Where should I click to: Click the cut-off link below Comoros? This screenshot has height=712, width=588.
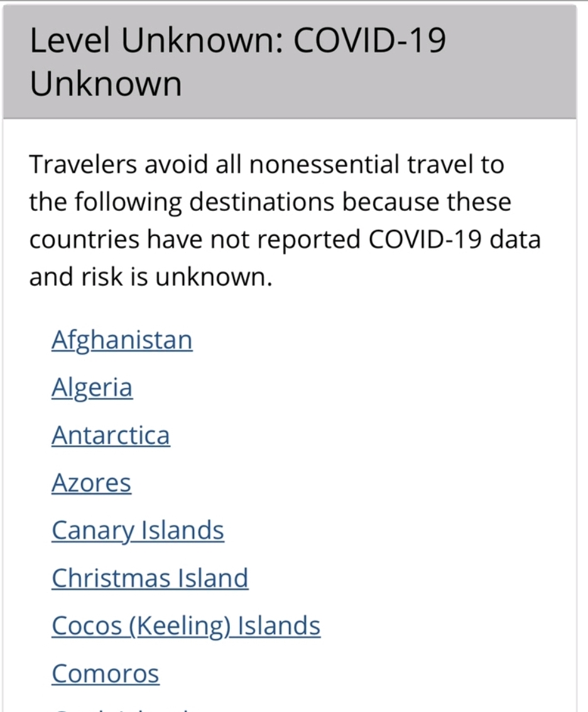122,709
